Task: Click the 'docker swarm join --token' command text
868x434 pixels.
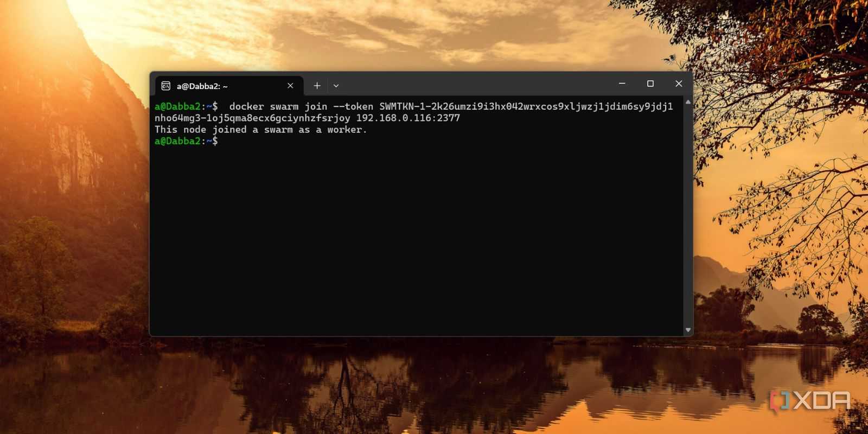Action: [301, 106]
